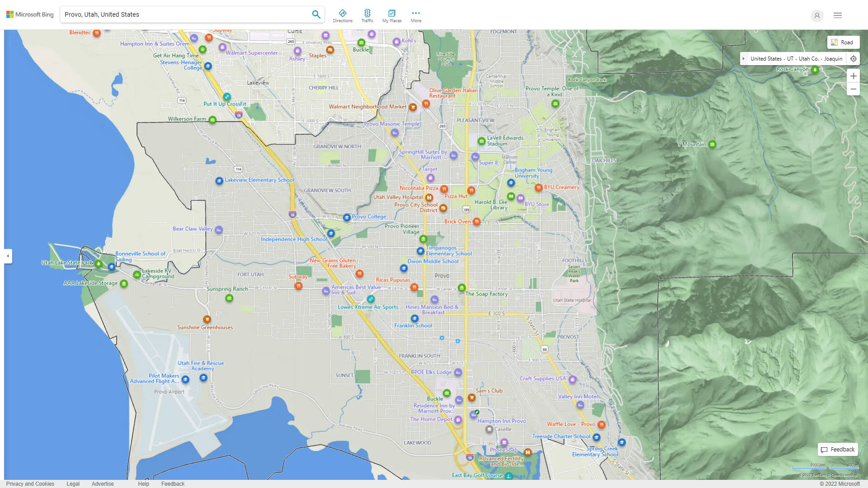This screenshot has width=868, height=488.
Task: Collapse the left side panel arrow
Action: [8, 256]
